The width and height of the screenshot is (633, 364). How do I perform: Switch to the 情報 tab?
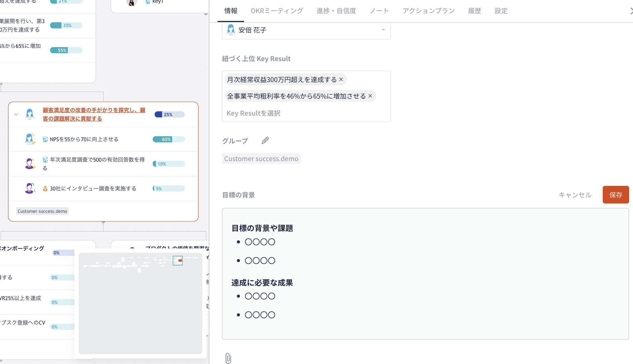pos(231,11)
